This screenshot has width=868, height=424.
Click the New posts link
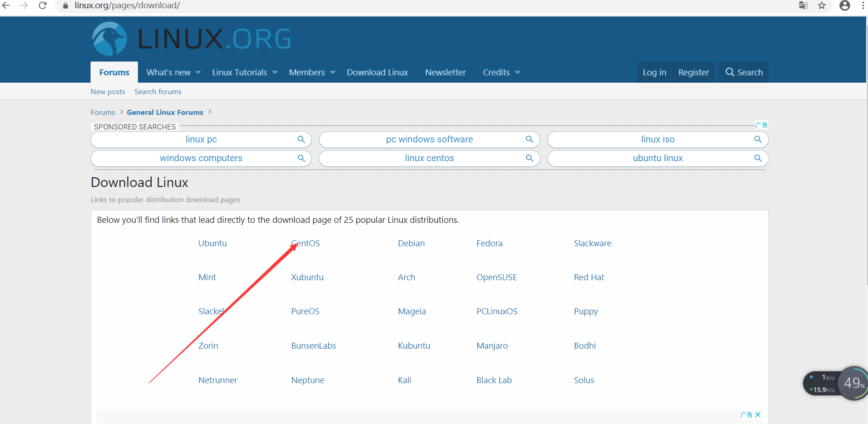click(x=108, y=91)
